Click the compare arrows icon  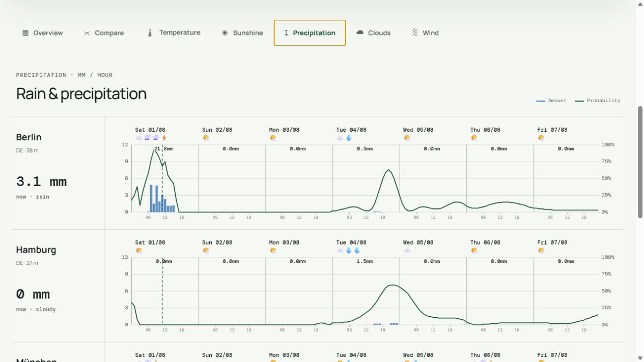pos(87,33)
